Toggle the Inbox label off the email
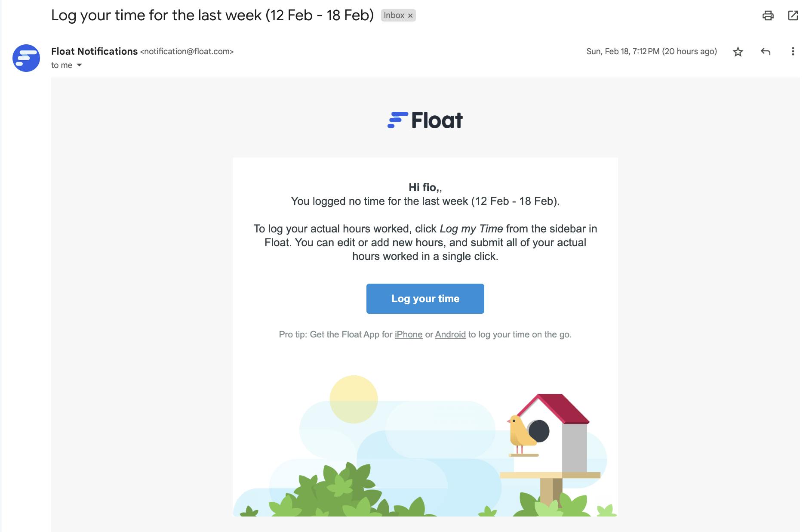The image size is (812, 532). click(410, 15)
